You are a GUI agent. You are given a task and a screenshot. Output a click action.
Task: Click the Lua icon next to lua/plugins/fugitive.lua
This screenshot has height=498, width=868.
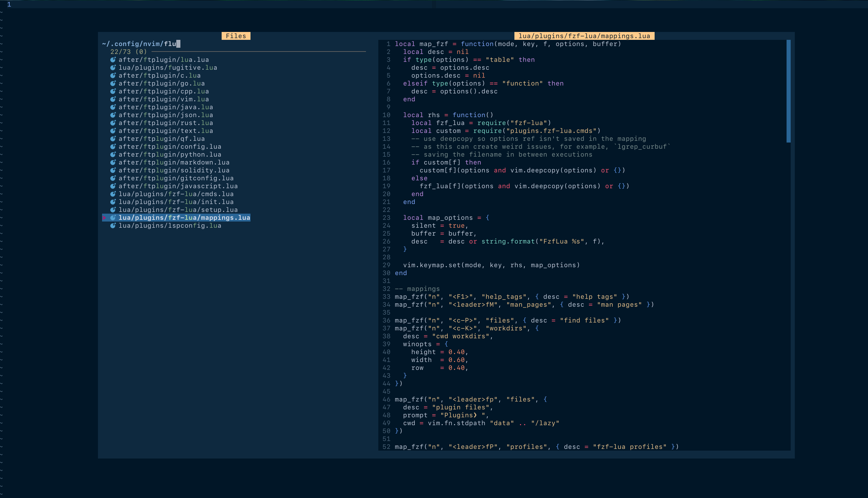(x=113, y=67)
